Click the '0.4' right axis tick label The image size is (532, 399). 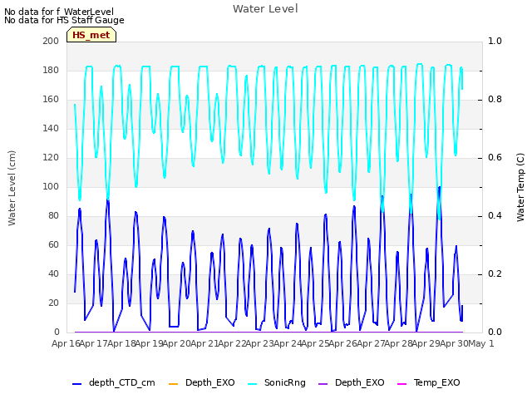pos(495,216)
